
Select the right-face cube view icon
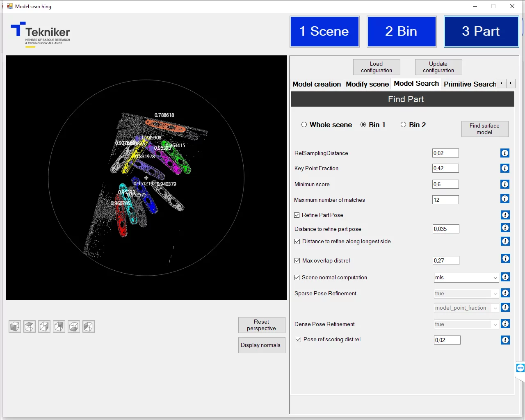pyautogui.click(x=44, y=326)
